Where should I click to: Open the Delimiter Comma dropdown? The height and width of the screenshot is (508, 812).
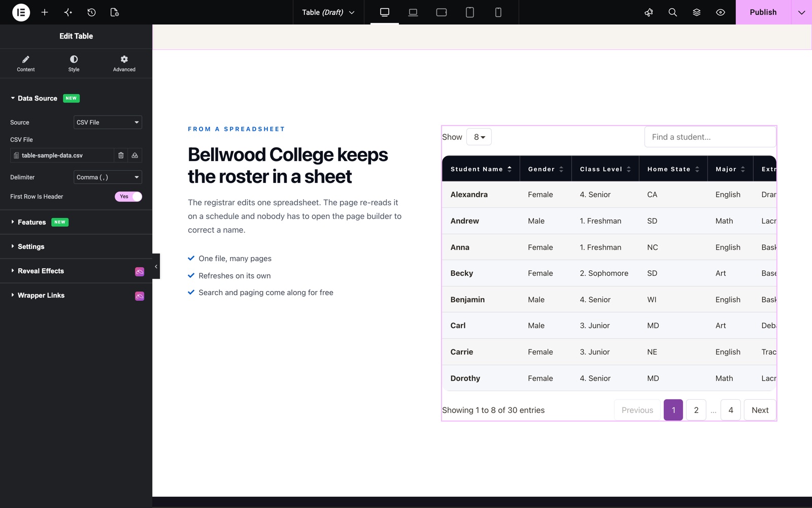coord(108,177)
